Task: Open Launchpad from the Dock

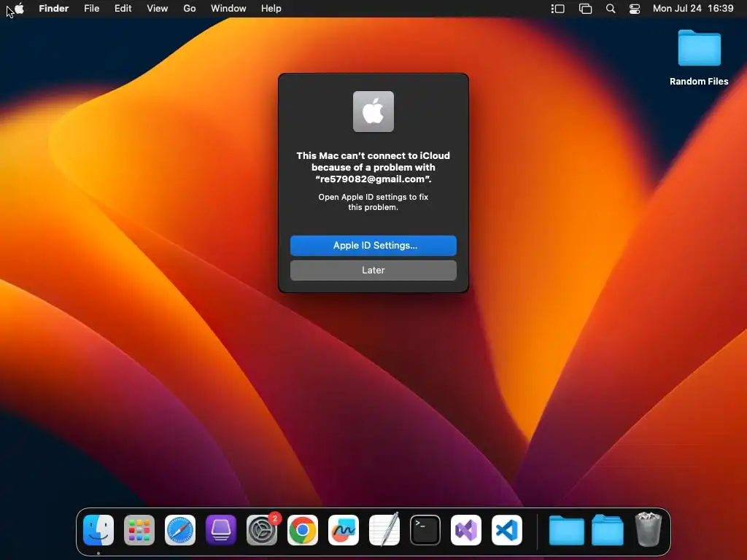Action: click(139, 530)
